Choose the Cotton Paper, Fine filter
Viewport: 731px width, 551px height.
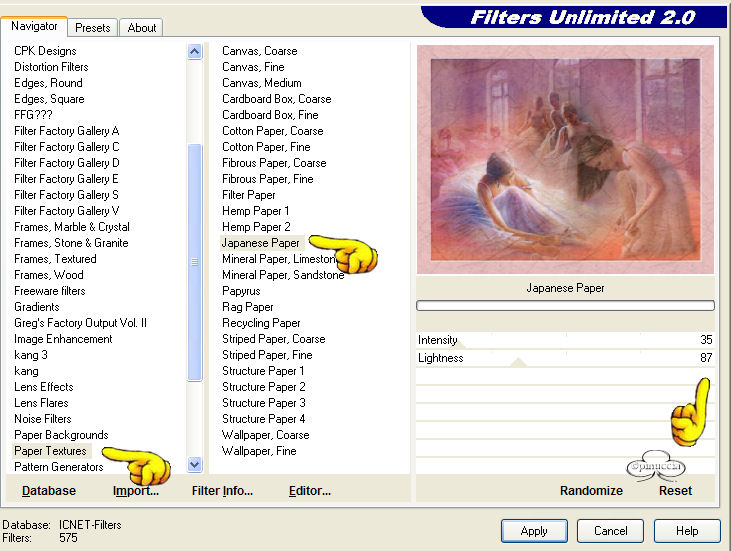[x=266, y=147]
